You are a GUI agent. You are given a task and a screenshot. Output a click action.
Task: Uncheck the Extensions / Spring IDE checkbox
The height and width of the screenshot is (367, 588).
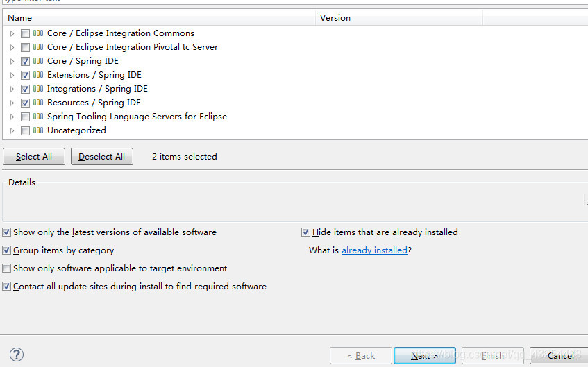(25, 76)
